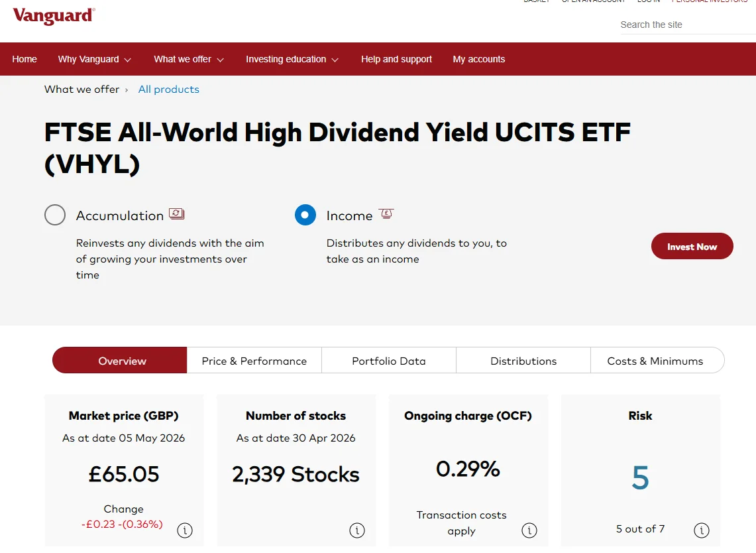Select the Accumulation share class radio button
Image resolution: width=756 pixels, height=553 pixels.
[55, 215]
